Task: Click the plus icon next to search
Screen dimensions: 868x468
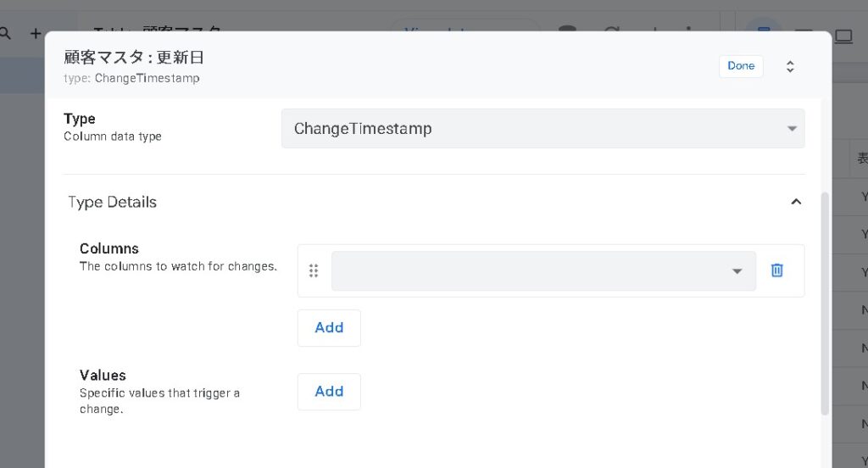Action: click(x=35, y=33)
